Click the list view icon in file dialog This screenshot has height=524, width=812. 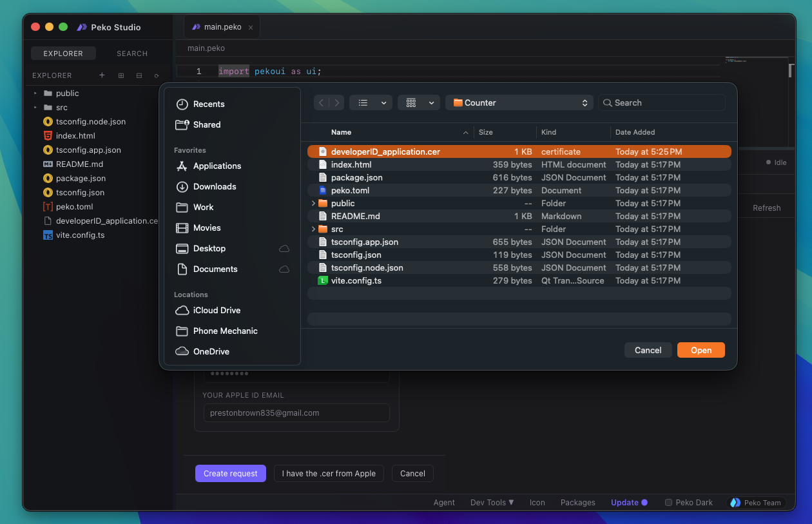[x=363, y=102]
